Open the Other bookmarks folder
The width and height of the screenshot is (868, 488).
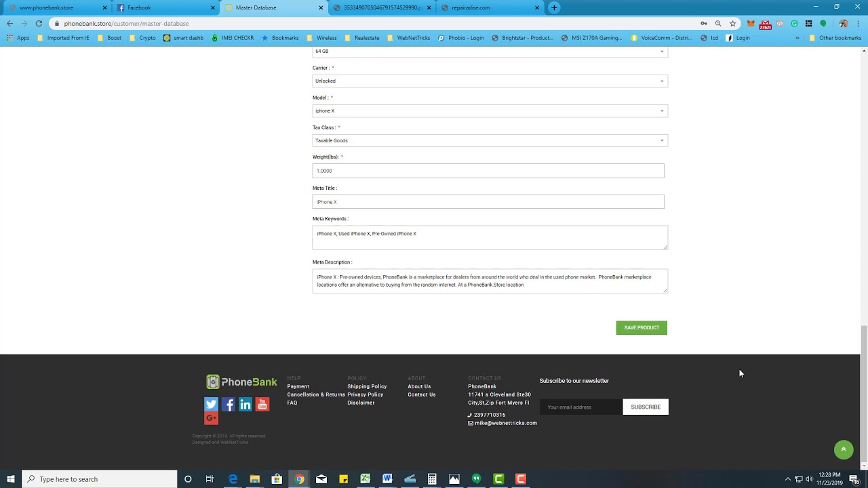click(x=835, y=38)
